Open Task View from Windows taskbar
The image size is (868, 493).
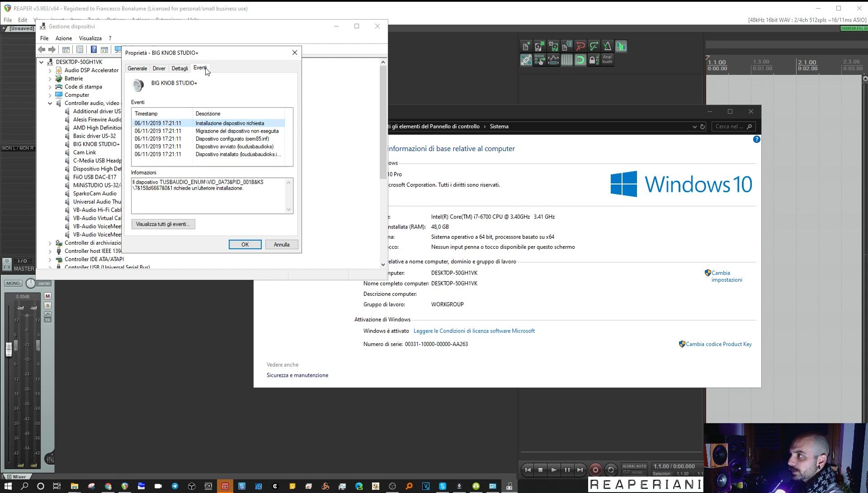point(57,486)
